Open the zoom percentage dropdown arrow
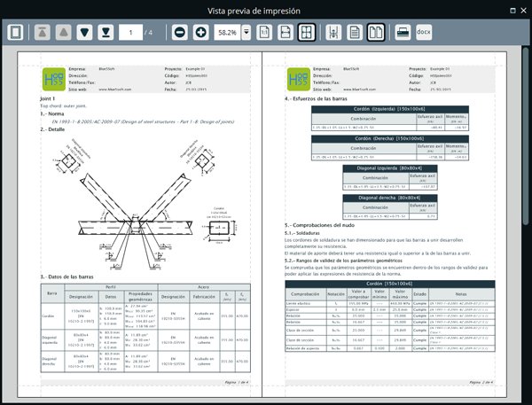Image resolution: width=532 pixels, height=405 pixels. click(x=246, y=32)
